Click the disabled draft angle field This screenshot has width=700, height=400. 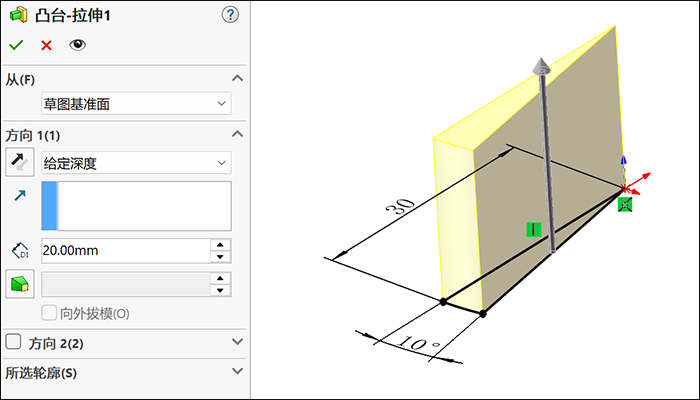coord(125,284)
